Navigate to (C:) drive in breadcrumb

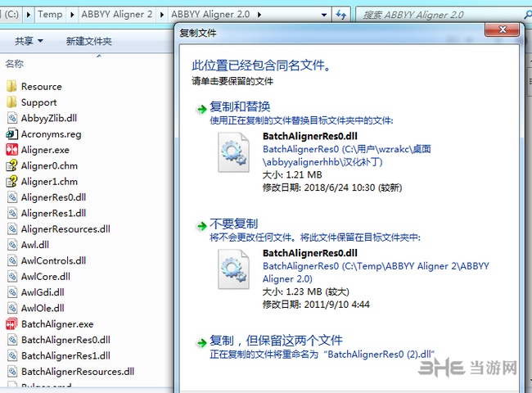[11, 15]
